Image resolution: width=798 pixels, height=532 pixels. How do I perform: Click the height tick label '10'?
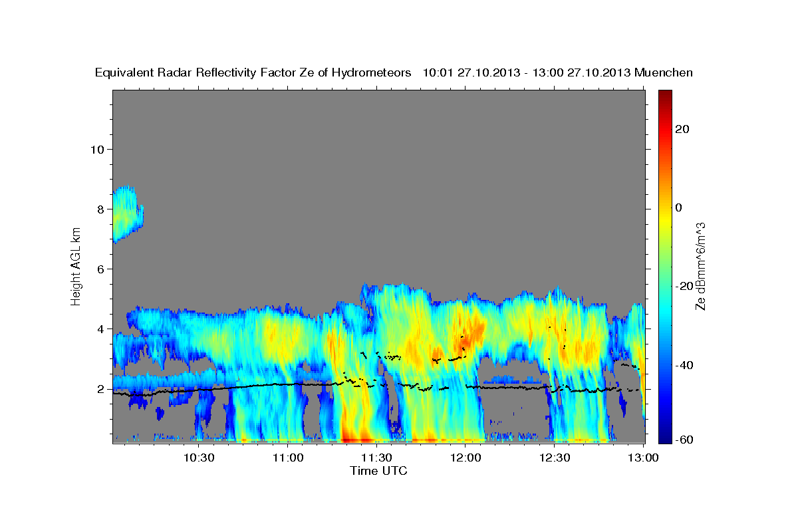tap(96, 149)
